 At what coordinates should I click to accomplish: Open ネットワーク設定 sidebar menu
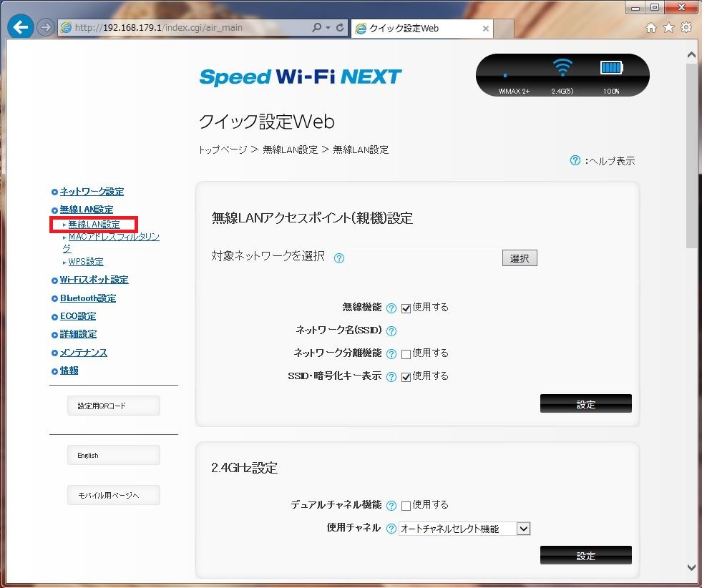coord(92,192)
